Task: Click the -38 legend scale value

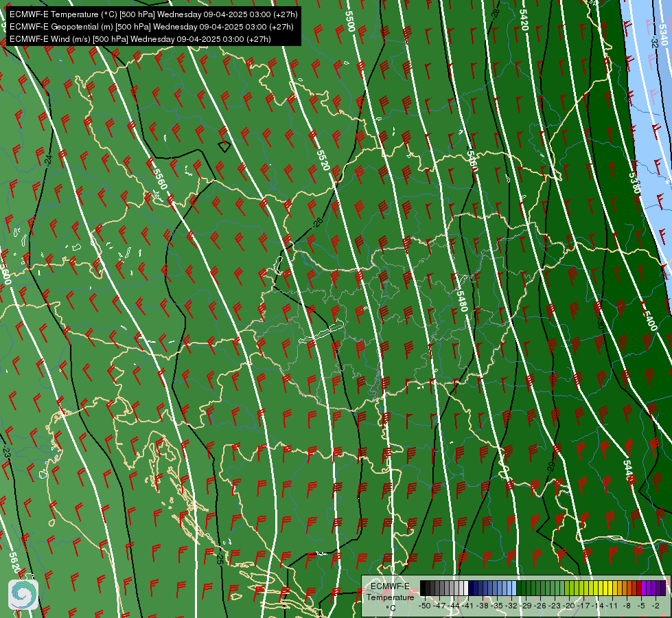Action: point(483,606)
